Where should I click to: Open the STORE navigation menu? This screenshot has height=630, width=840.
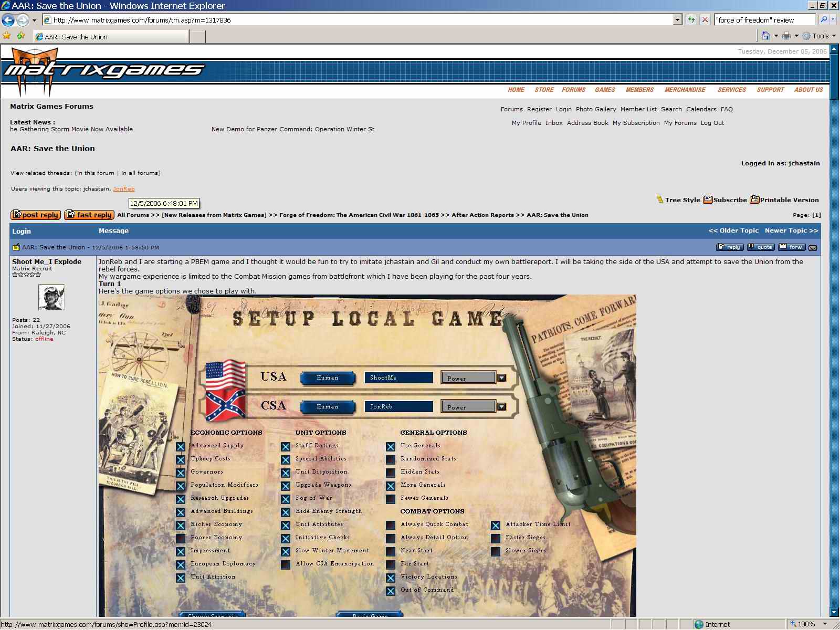(x=544, y=90)
